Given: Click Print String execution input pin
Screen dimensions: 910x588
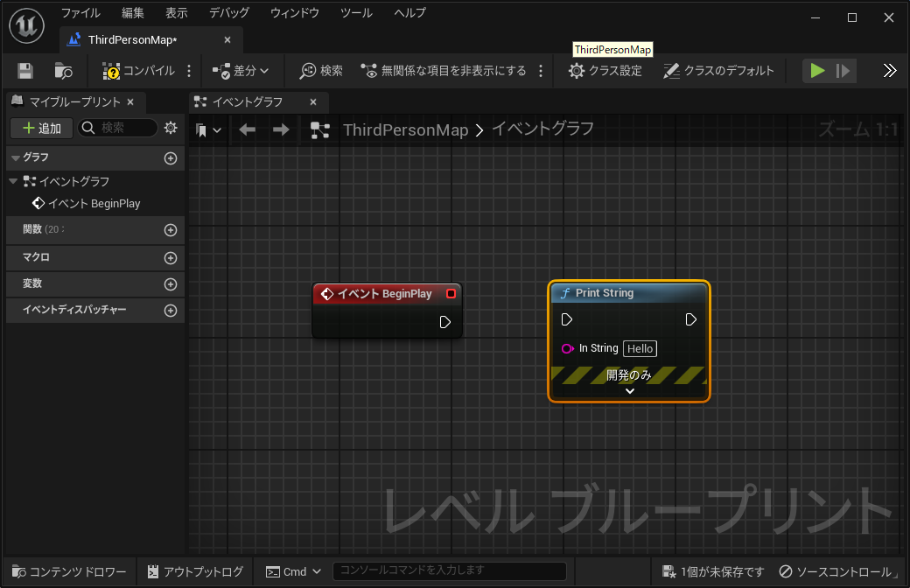Looking at the screenshot, I should (x=567, y=319).
